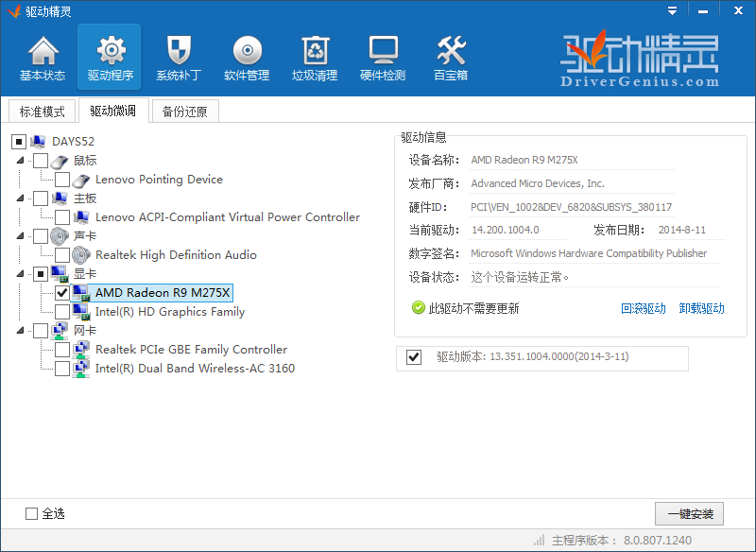
Task: Check the 鼠标 category checkbox
Action: tap(41, 161)
